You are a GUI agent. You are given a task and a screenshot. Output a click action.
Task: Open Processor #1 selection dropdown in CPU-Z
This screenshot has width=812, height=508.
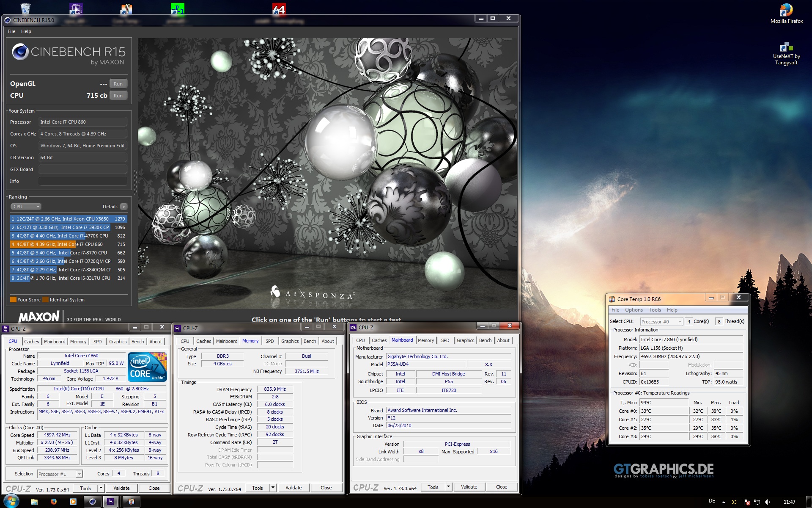[x=60, y=474]
